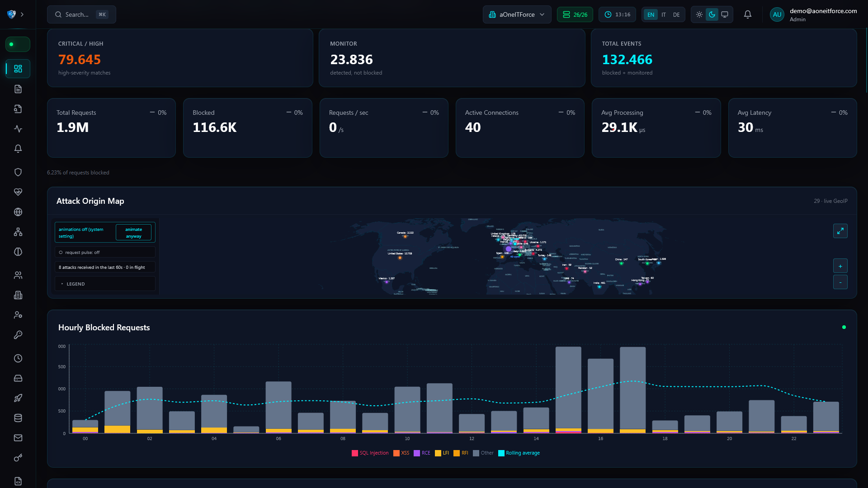The width and height of the screenshot is (868, 488).
Task: Click the 26/26 servers status badge
Action: (x=575, y=14)
